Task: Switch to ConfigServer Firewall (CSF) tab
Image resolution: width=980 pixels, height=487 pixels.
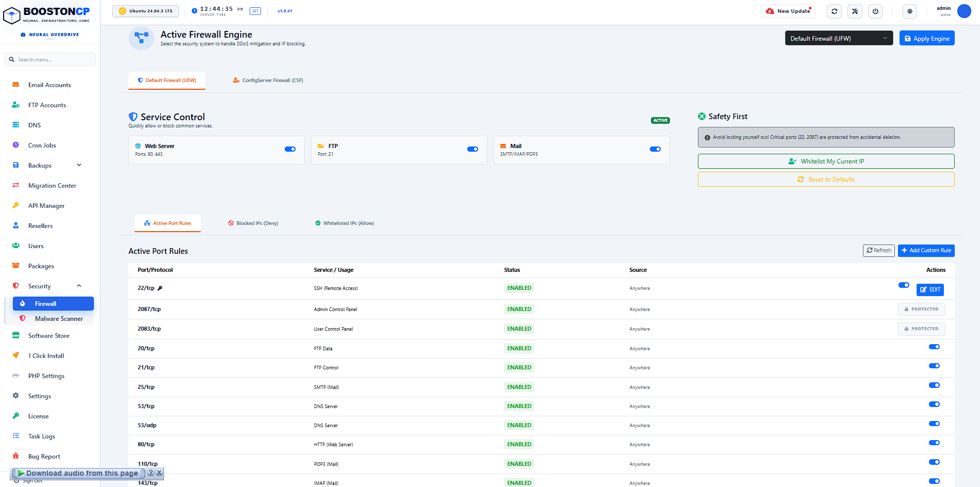Action: (268, 80)
